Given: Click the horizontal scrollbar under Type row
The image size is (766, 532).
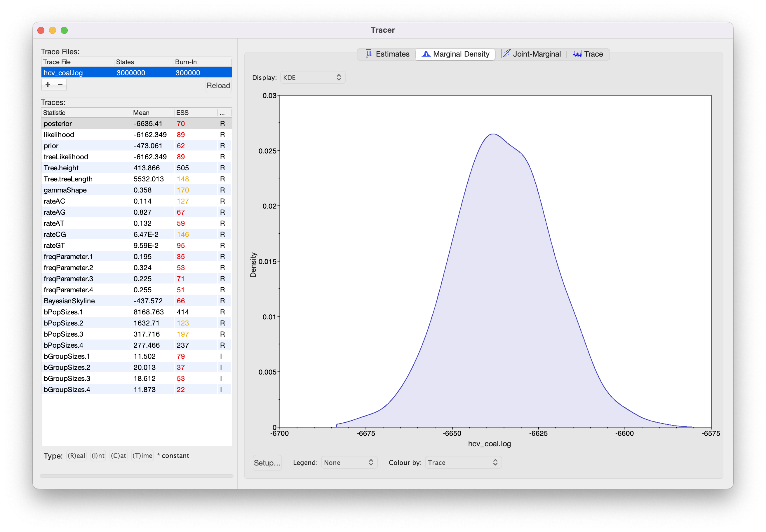Looking at the screenshot, I should pos(136,476).
